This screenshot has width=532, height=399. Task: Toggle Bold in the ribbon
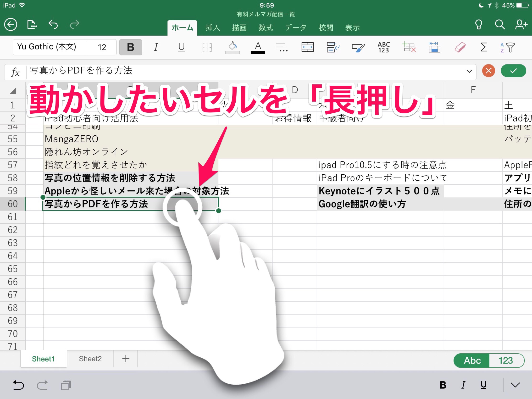coord(131,47)
